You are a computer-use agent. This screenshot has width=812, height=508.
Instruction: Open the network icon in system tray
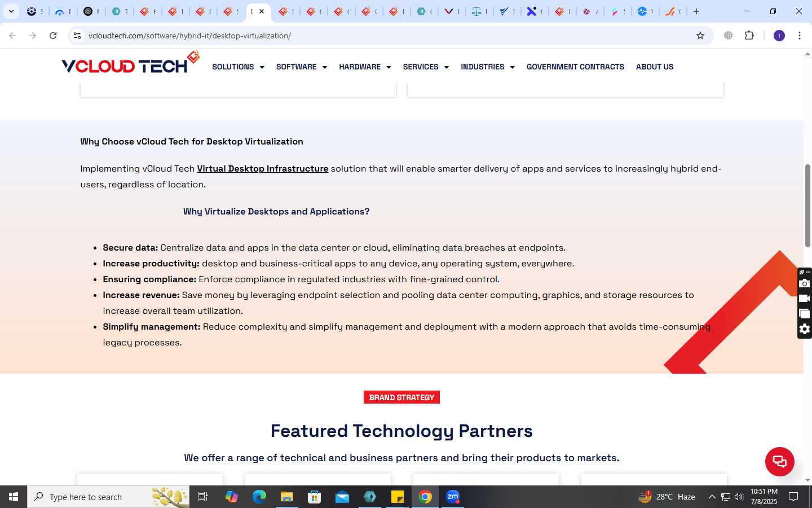click(726, 497)
